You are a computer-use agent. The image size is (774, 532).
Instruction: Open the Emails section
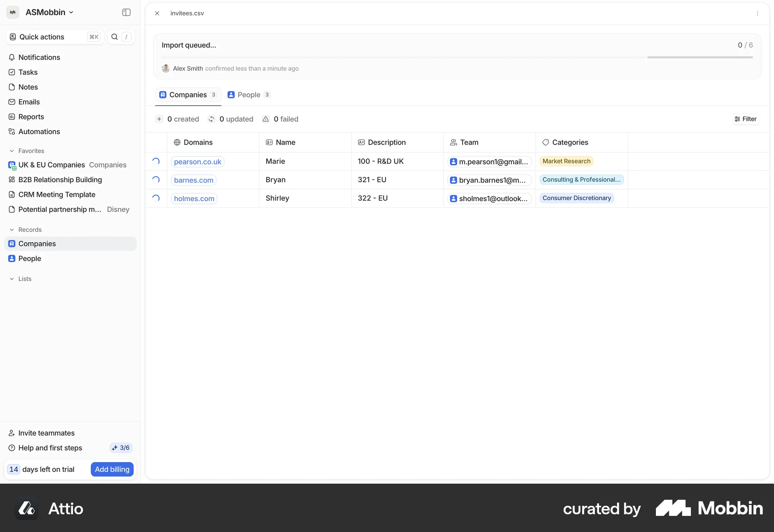29,102
